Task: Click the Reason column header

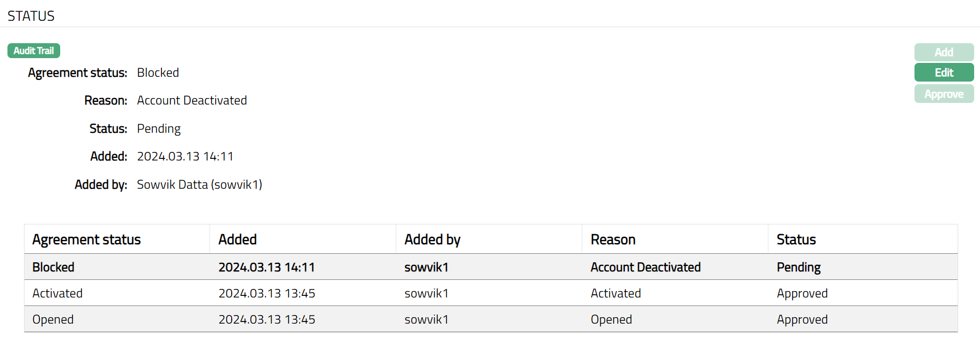Action: pyautogui.click(x=612, y=239)
